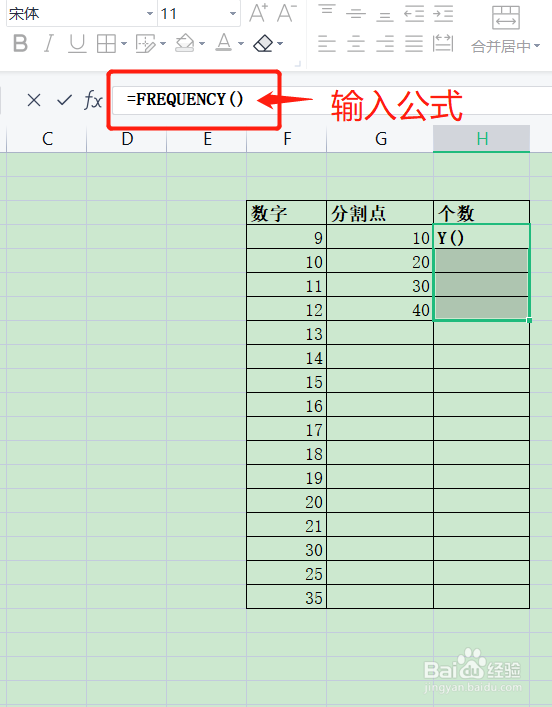Image resolution: width=552 pixels, height=707 pixels.
Task: Click the clear eraser icon
Action: (x=263, y=44)
